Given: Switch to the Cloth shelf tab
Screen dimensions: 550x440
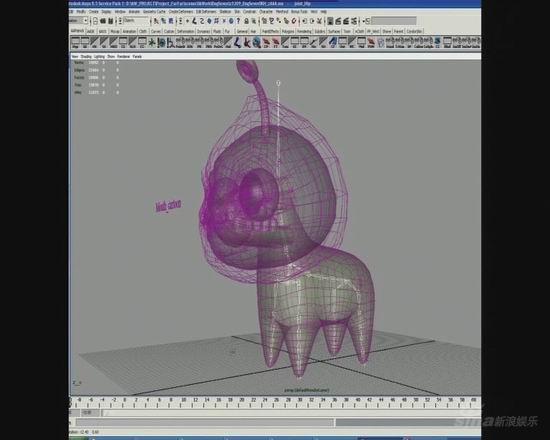Looking at the screenshot, I should (x=143, y=31).
